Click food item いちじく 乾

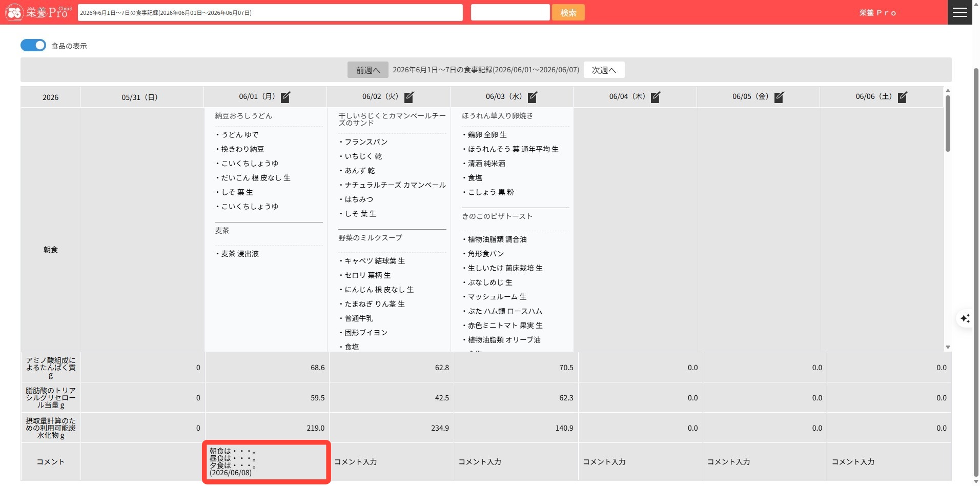coord(363,156)
